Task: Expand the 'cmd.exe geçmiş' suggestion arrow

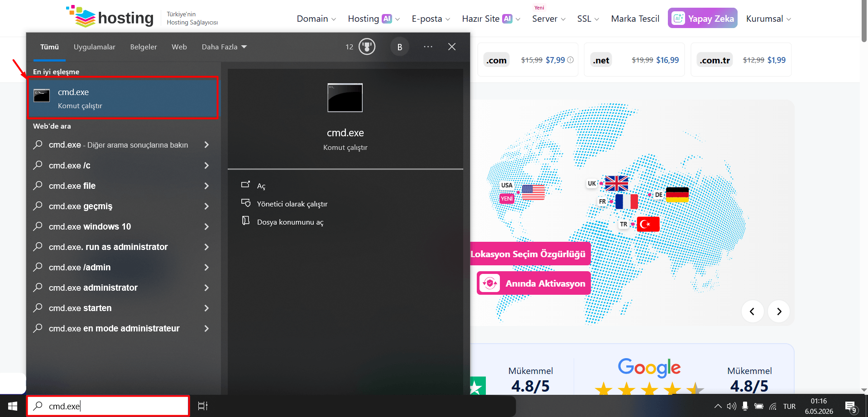Action: click(x=206, y=206)
